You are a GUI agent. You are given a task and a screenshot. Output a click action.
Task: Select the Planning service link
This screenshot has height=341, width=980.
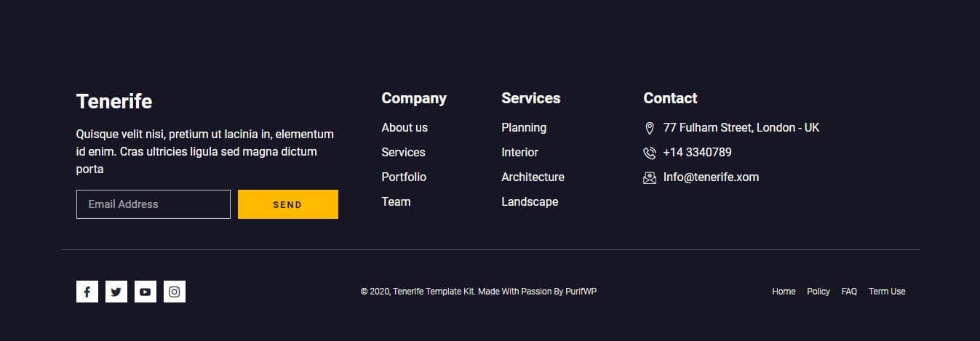[x=524, y=127]
